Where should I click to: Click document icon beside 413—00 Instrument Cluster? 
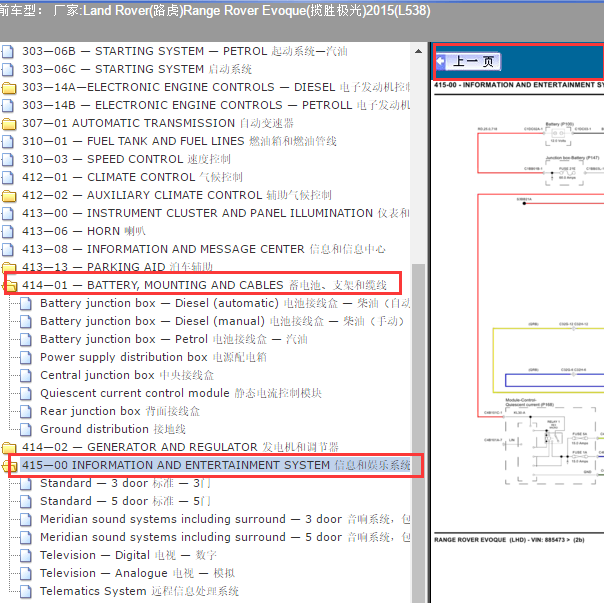point(8,213)
